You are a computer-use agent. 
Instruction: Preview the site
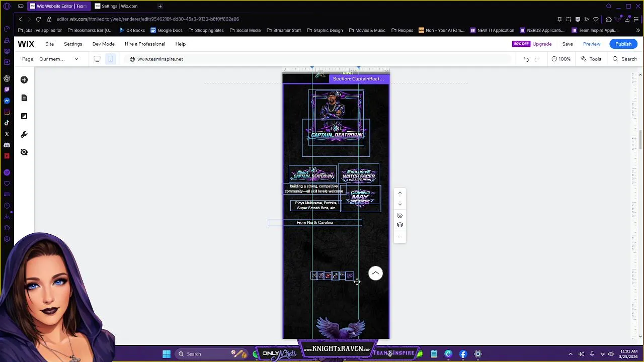tap(592, 44)
